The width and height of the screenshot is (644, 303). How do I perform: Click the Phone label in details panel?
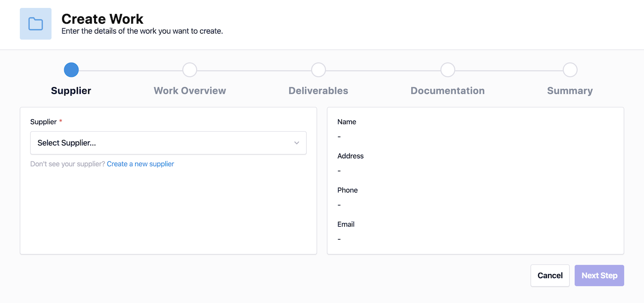(x=348, y=190)
